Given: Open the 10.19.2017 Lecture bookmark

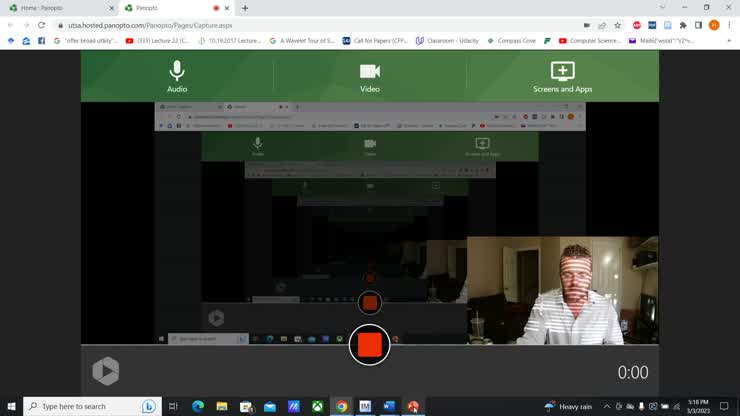Looking at the screenshot, I should point(230,41).
